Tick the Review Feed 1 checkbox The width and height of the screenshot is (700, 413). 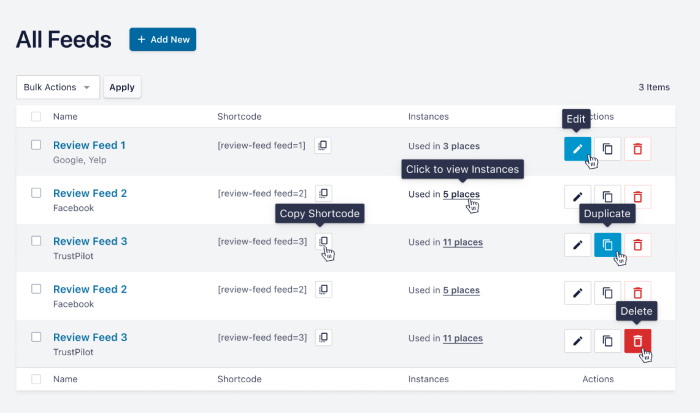click(36, 145)
